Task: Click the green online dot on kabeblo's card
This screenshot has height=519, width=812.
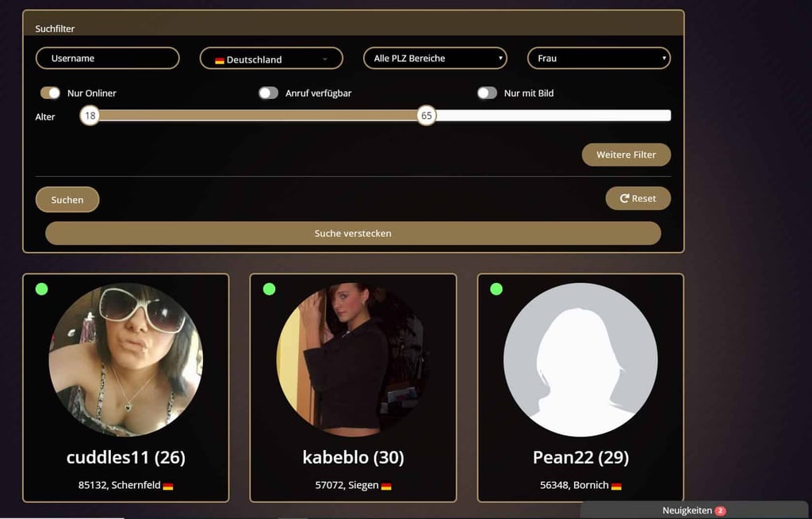Action: point(270,289)
